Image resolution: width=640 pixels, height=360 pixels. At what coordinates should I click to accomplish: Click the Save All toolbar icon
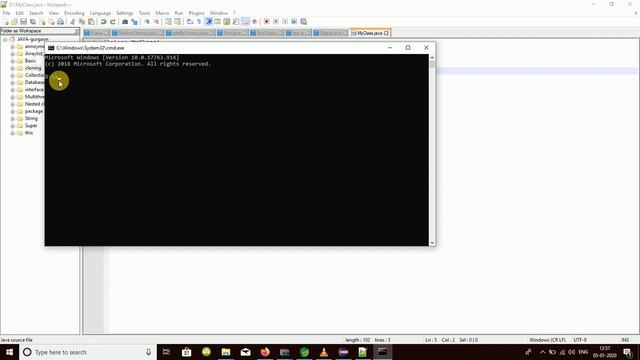(x=33, y=22)
